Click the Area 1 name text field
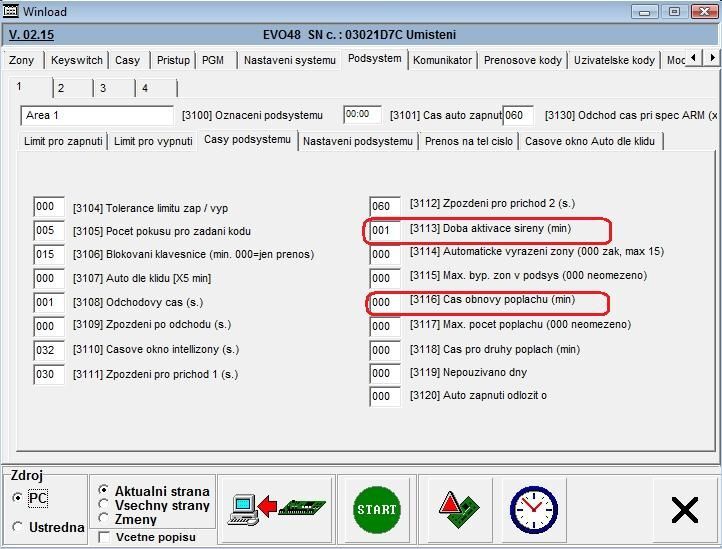The image size is (722, 549). [96, 116]
